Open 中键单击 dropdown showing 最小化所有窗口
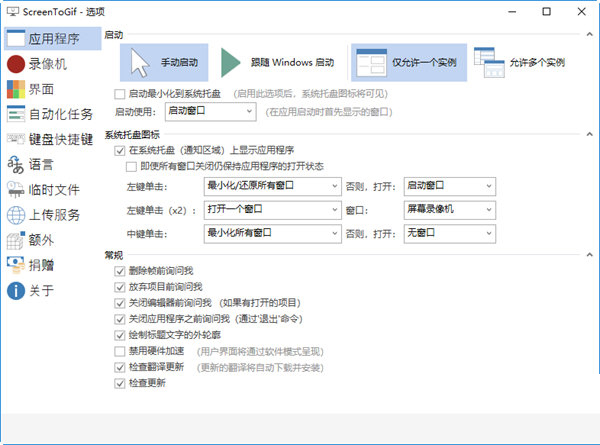The width and height of the screenshot is (600, 445). coord(272,234)
